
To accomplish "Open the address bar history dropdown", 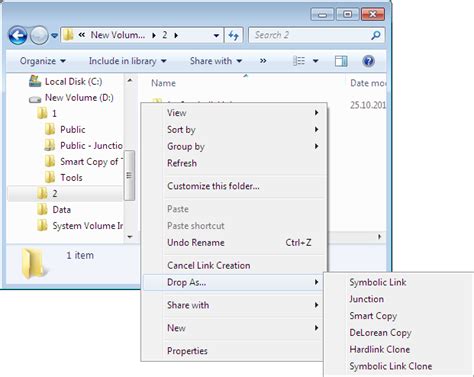I will coord(216,35).
